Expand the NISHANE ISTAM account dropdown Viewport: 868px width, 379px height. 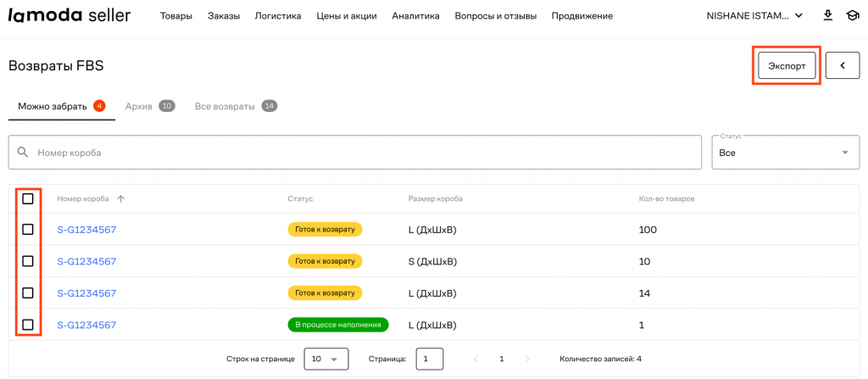754,15
